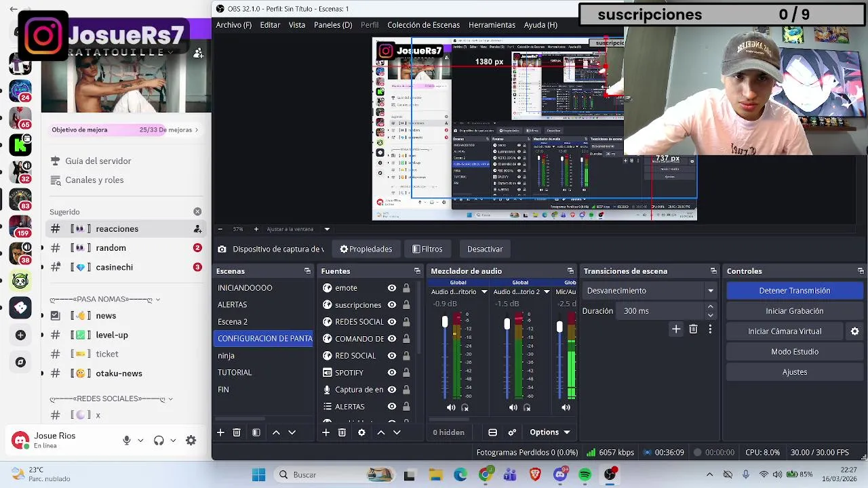Open the Filtros button

pyautogui.click(x=427, y=249)
